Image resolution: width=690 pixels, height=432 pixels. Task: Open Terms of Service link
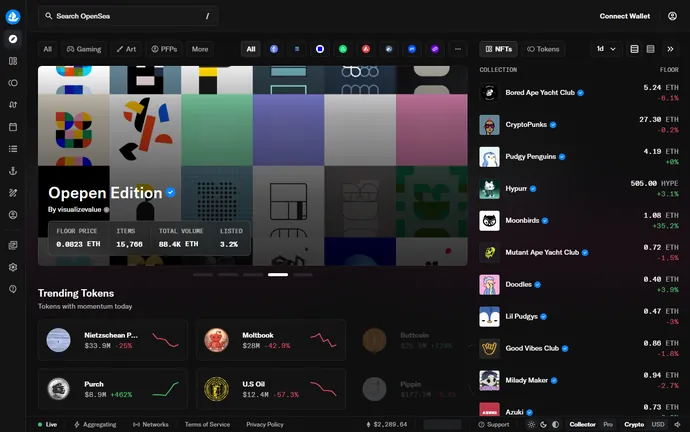pyautogui.click(x=207, y=425)
